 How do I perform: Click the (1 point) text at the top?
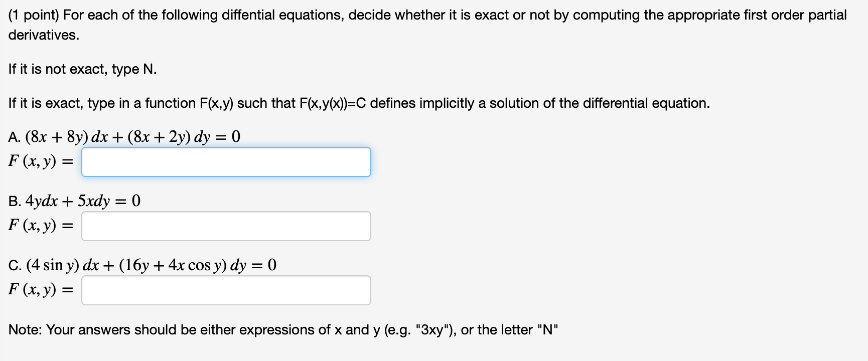coord(32,15)
